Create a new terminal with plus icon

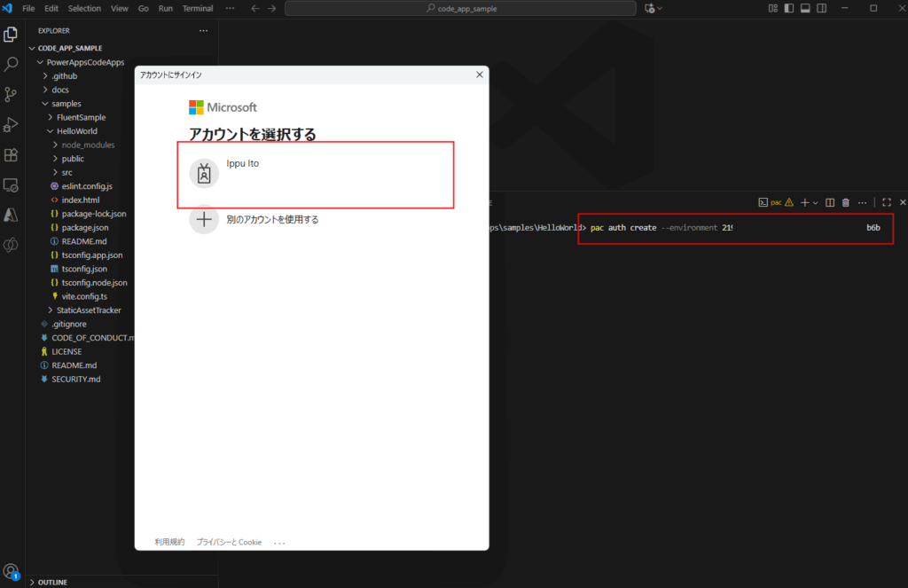click(804, 202)
